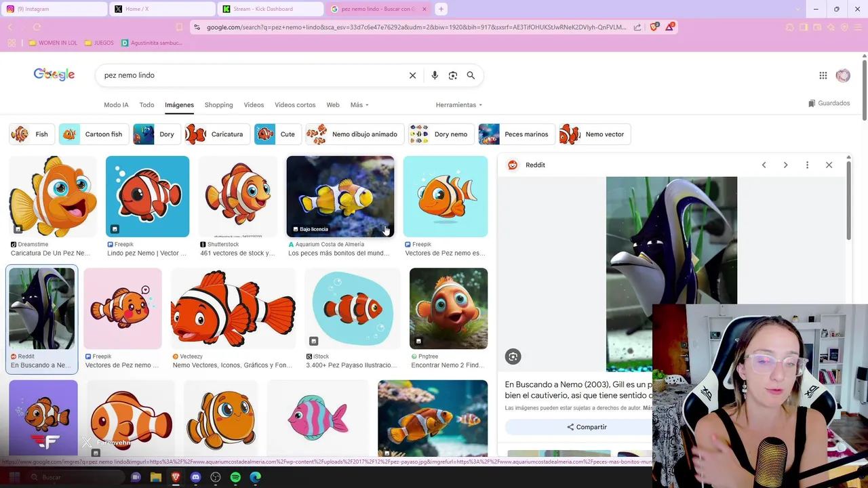
Task: Click the Reddit source icon in preview header
Action: (513, 165)
